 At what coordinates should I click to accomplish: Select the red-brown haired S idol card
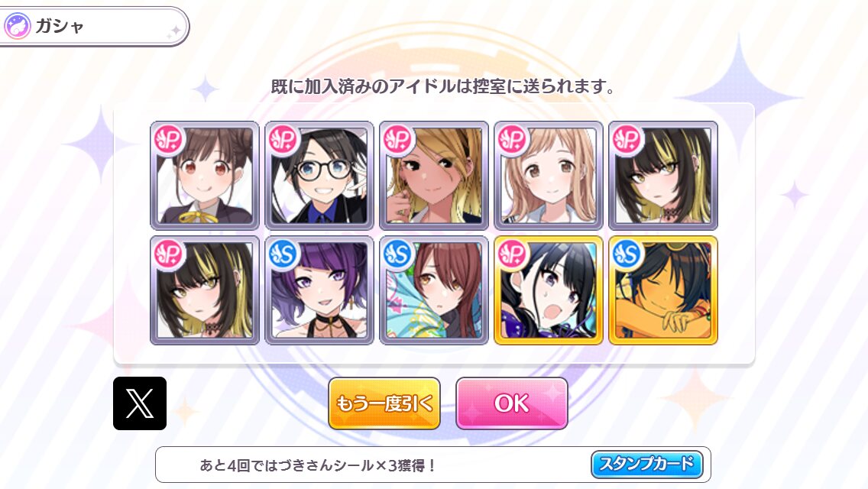pyautogui.click(x=434, y=290)
